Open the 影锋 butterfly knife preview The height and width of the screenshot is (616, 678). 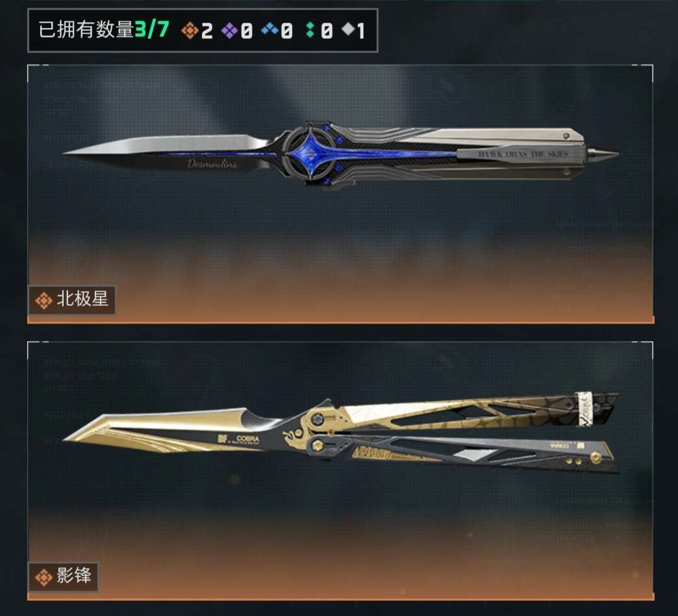(x=340, y=470)
